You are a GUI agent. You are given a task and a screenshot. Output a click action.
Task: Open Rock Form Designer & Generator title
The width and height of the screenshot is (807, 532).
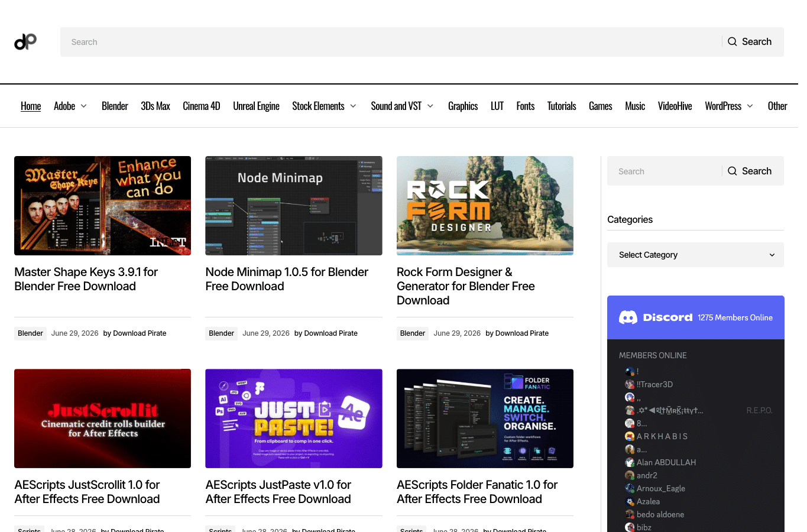pos(466,286)
